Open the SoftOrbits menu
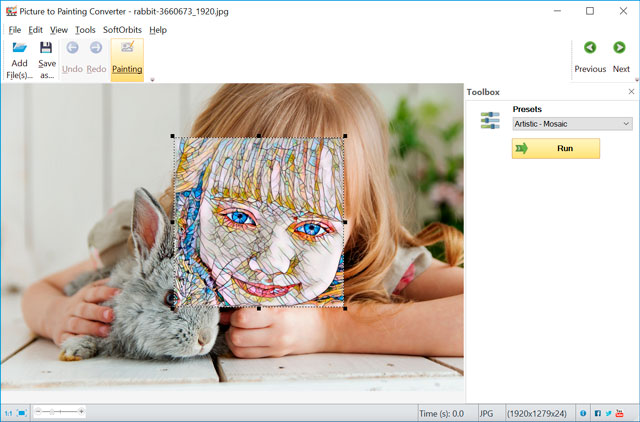This screenshot has height=422, width=640. pyautogui.click(x=122, y=30)
